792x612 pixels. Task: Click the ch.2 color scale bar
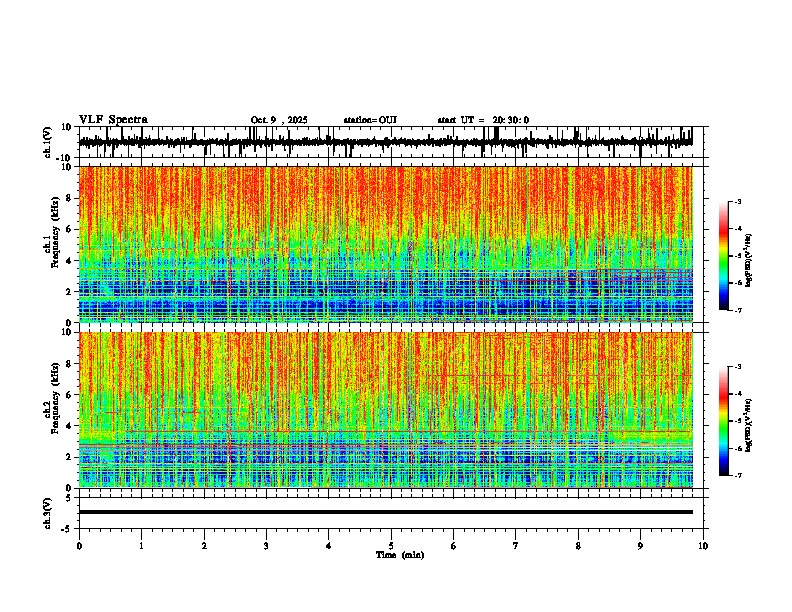723,421
